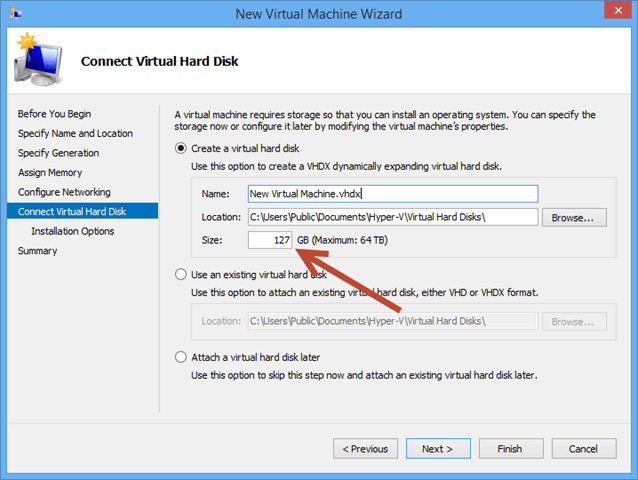Click the Finish button
This screenshot has width=638, height=480.
[x=509, y=449]
